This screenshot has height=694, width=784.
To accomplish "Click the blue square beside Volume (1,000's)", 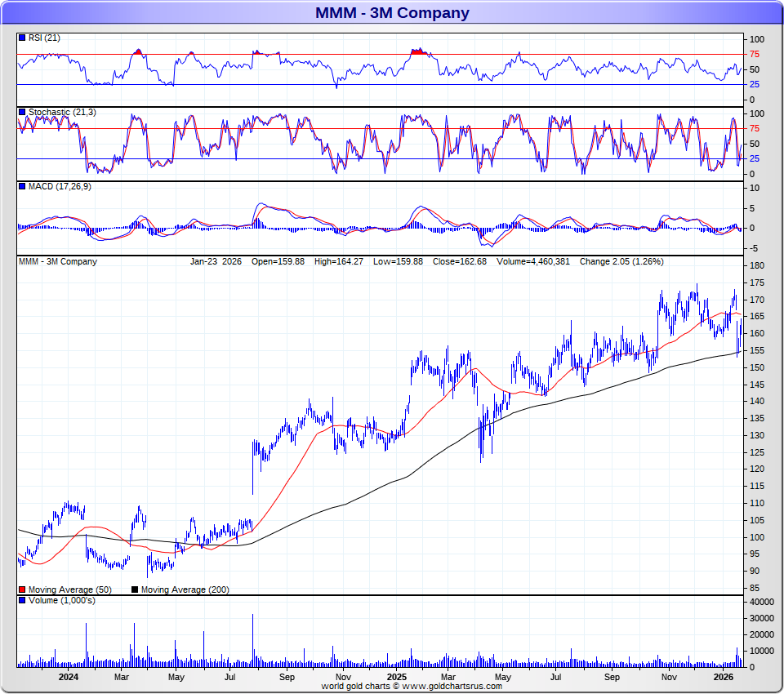I will (x=22, y=600).
